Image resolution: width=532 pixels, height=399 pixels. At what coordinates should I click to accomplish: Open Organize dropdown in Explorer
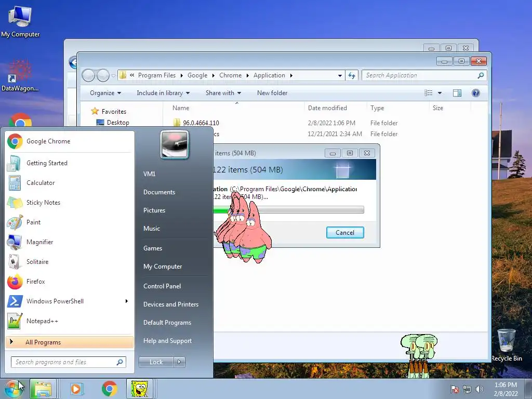(105, 93)
